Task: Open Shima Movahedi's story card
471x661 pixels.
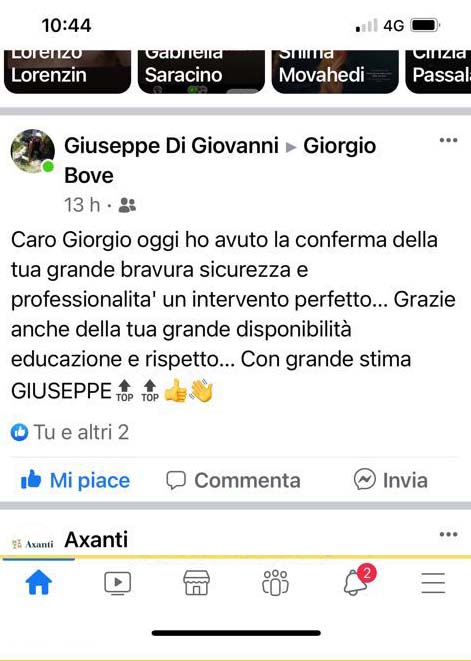Action: click(x=335, y=71)
